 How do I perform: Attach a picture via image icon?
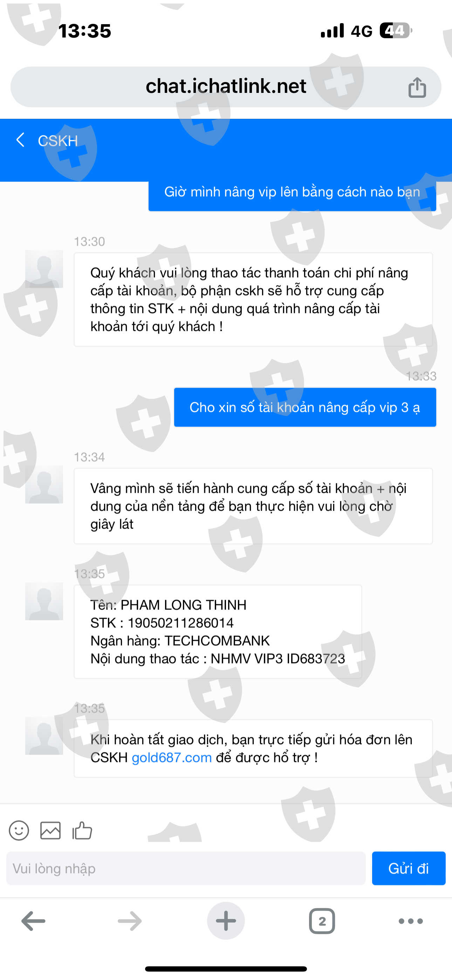[x=50, y=830]
